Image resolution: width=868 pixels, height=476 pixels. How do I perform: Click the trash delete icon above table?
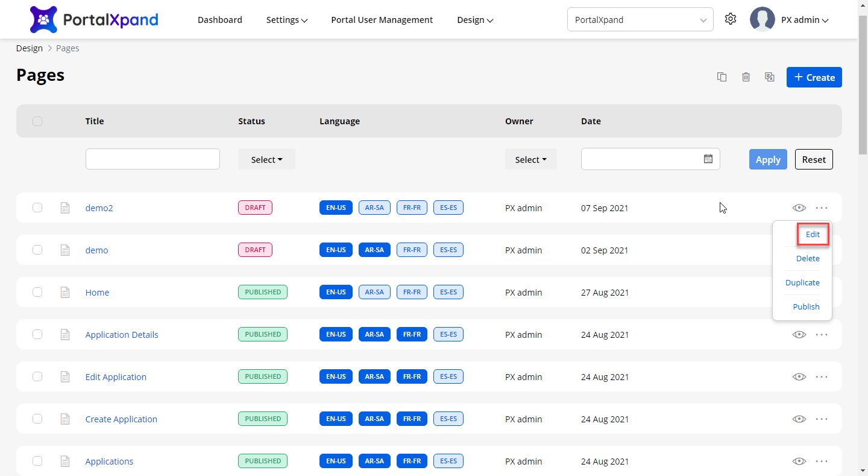click(746, 77)
